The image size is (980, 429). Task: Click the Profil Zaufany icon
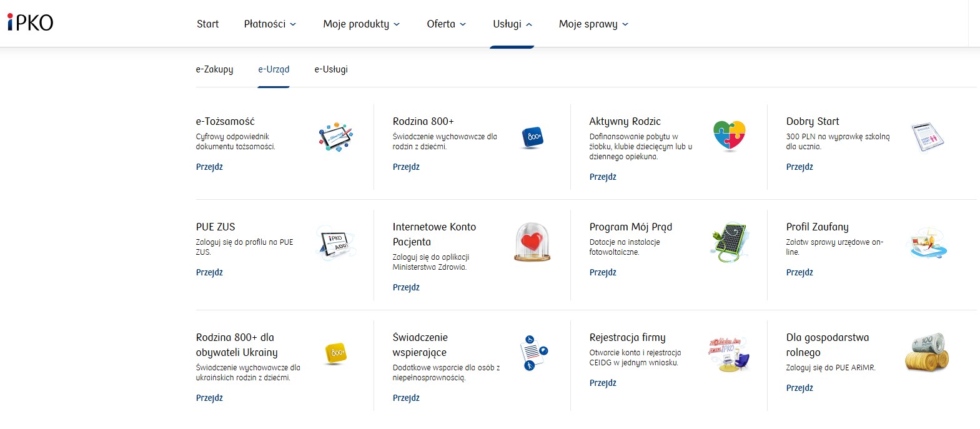927,242
